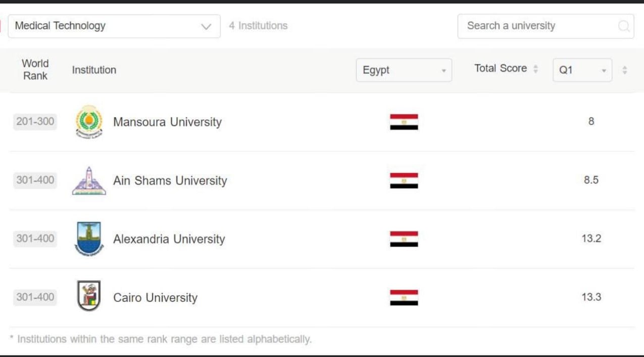Click Egypt flag in Mansoura row
This screenshot has height=357, width=644.
[404, 122]
